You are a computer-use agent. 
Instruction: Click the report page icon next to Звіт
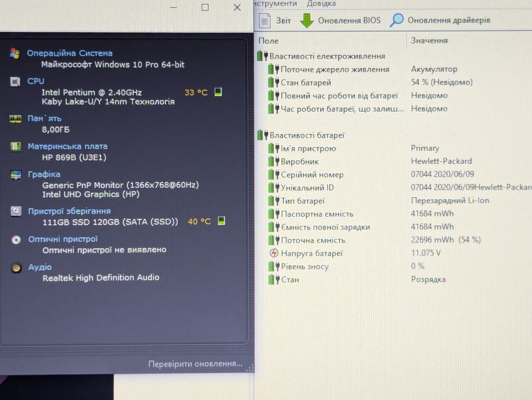coord(265,20)
